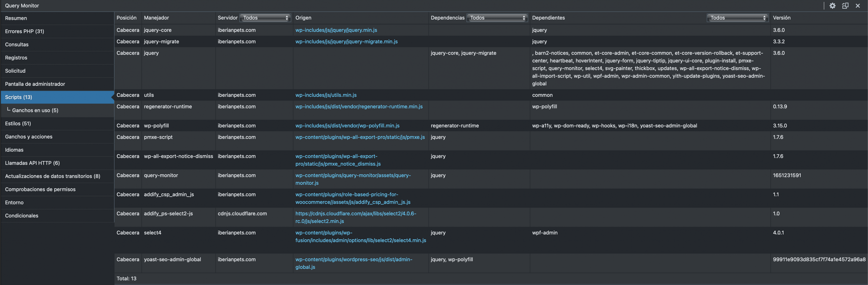This screenshot has width=868, height=285.
Task: Select Pantalla de administrador panel
Action: tap(57, 84)
